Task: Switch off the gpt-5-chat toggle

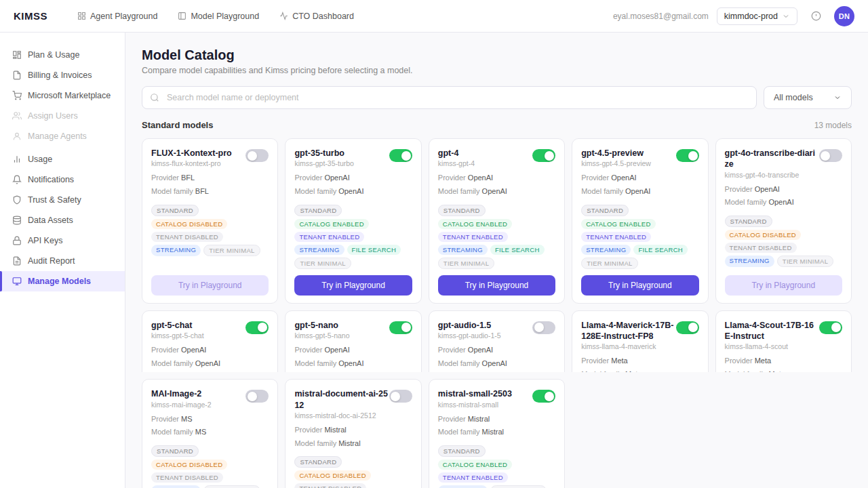Action: click(x=257, y=328)
